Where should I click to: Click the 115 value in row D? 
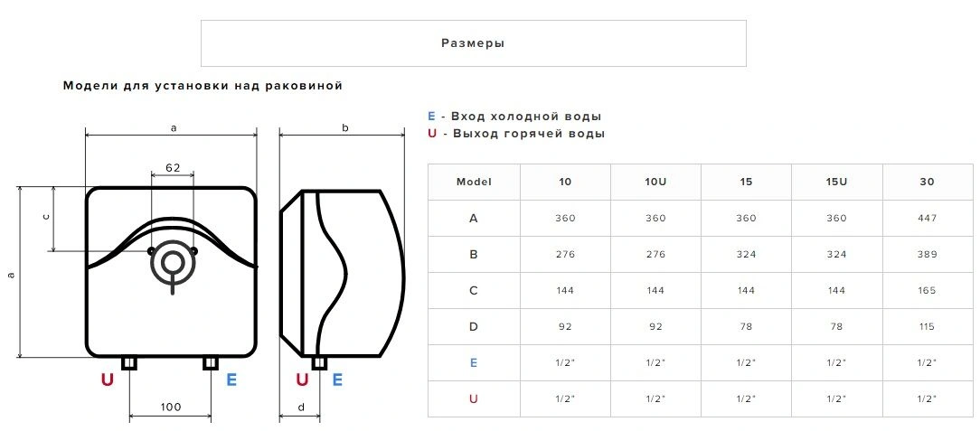point(928,326)
